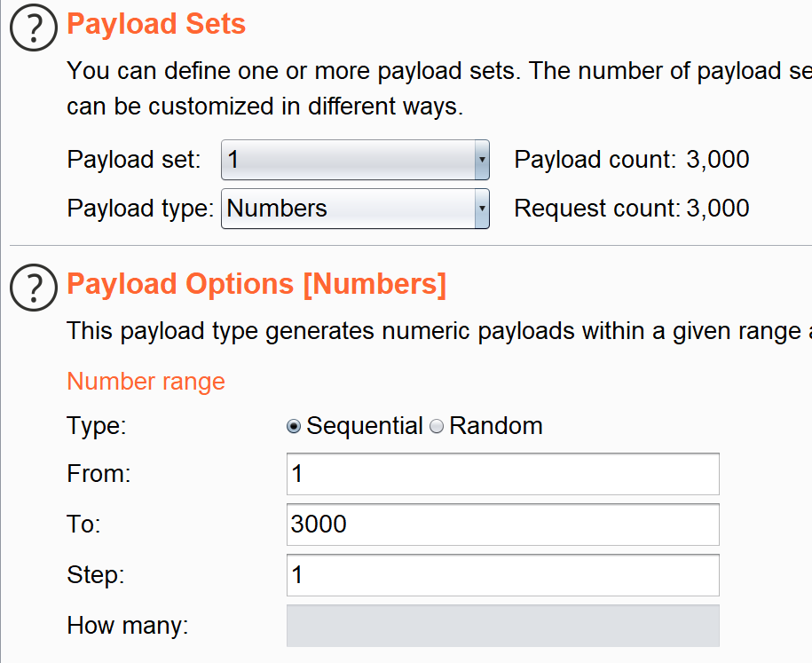
Task: Click the Random label text
Action: pyautogui.click(x=496, y=426)
